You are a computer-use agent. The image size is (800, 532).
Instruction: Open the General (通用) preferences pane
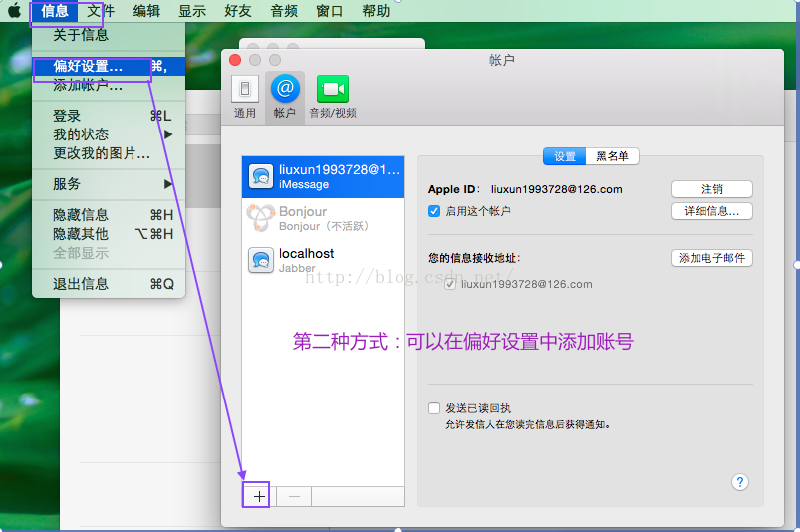pyautogui.click(x=245, y=97)
